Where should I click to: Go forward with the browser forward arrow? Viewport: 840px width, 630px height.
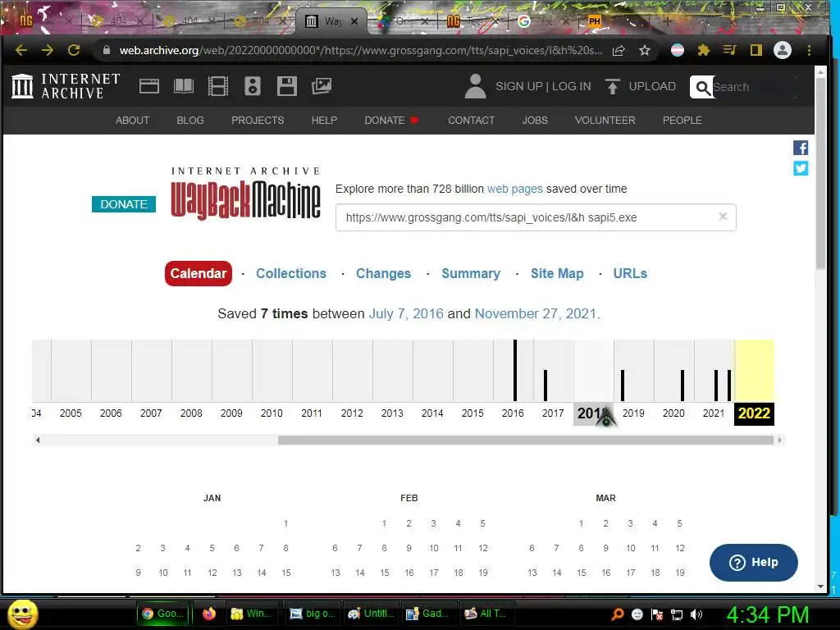click(x=47, y=50)
